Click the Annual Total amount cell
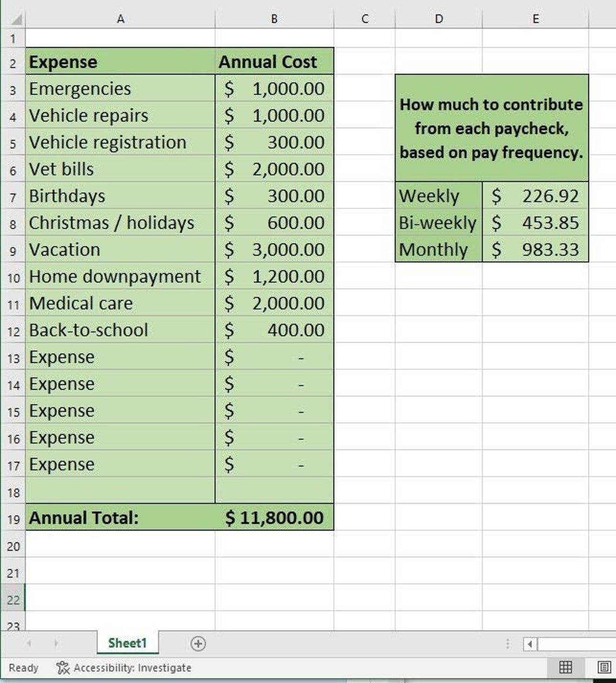The image size is (616, 683). coord(274,517)
